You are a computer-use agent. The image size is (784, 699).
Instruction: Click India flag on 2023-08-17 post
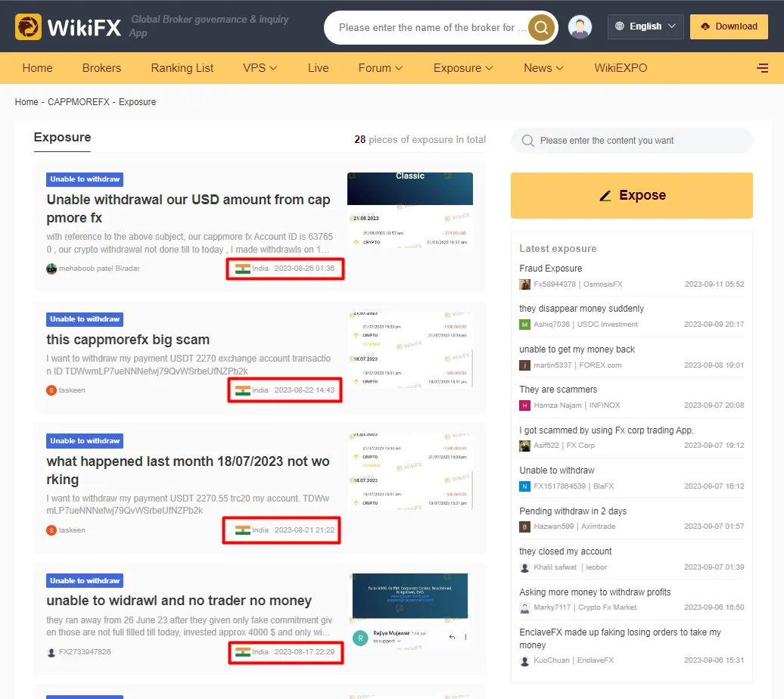[x=242, y=653]
